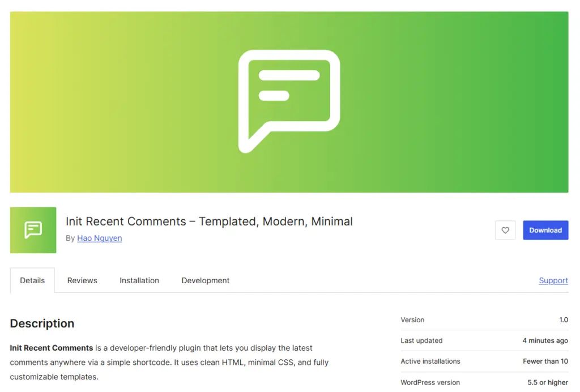
Task: Select the Details tab
Action: tap(32, 280)
